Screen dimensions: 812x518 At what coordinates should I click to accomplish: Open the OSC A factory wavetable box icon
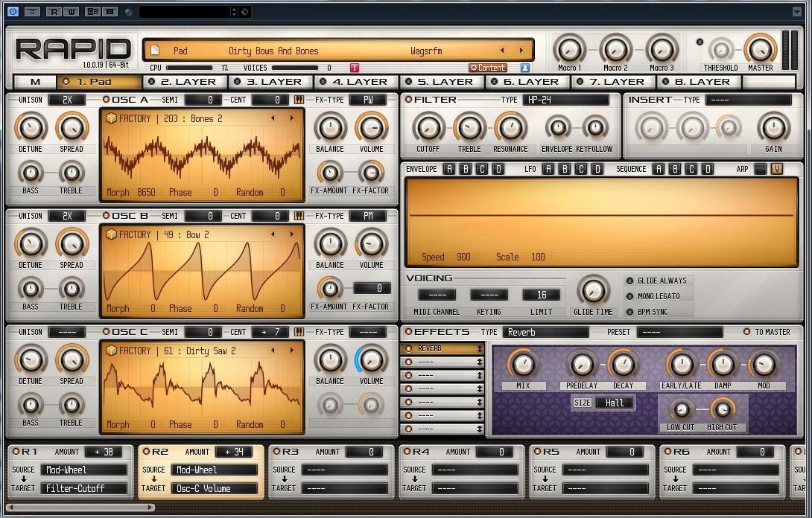pos(111,118)
